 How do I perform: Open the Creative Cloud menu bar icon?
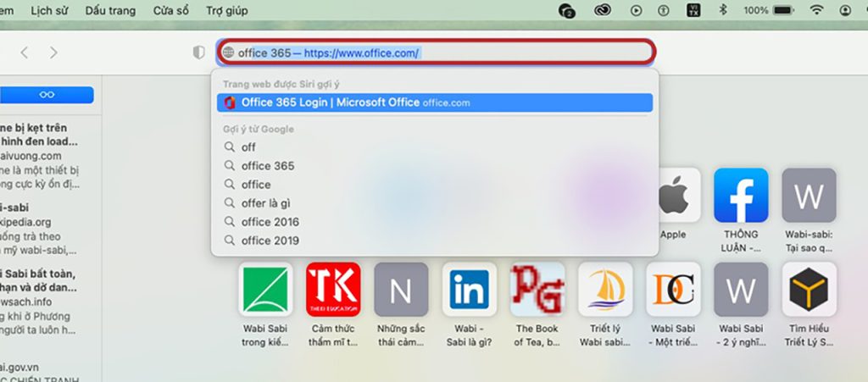603,11
